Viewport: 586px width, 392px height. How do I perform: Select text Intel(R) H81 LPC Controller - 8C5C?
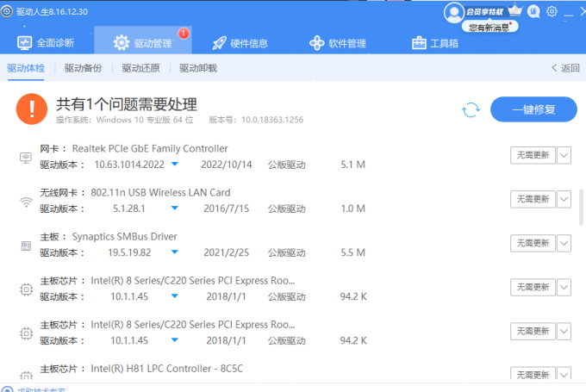[x=166, y=369]
